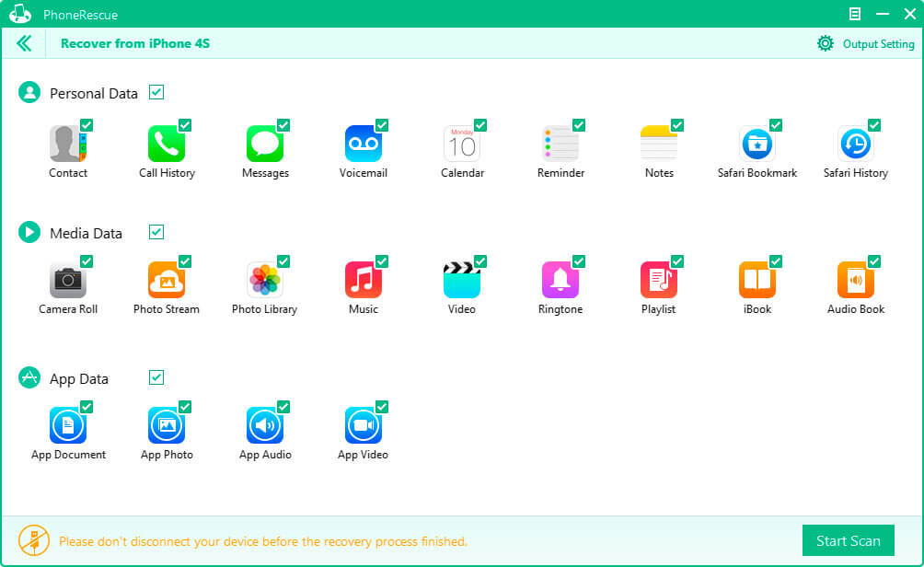
Task: Click the App Data section heading
Action: click(79, 379)
